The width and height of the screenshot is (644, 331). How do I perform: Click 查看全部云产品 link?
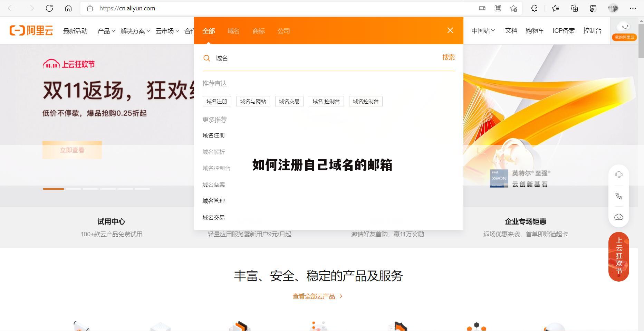(x=318, y=296)
